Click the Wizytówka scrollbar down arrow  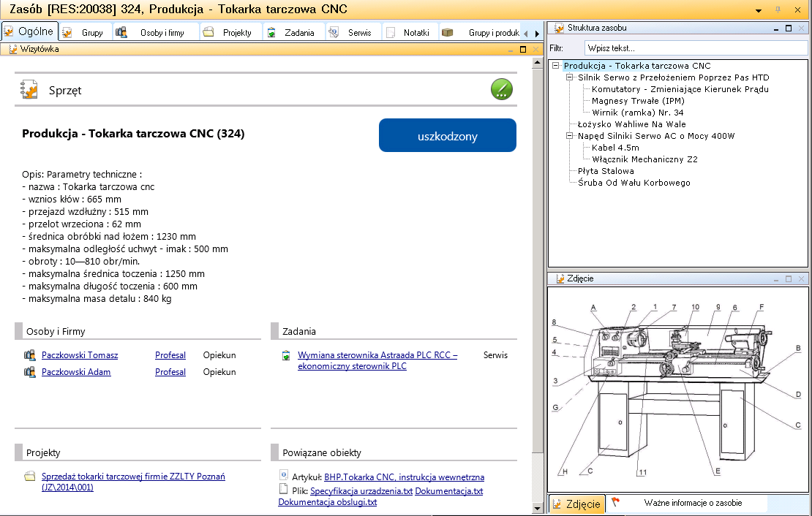coord(538,508)
